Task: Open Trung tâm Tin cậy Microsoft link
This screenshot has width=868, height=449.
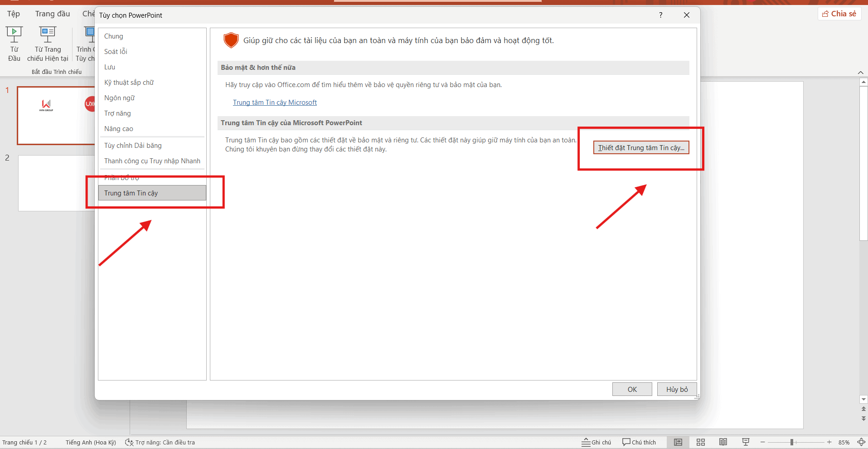Action: coord(275,102)
